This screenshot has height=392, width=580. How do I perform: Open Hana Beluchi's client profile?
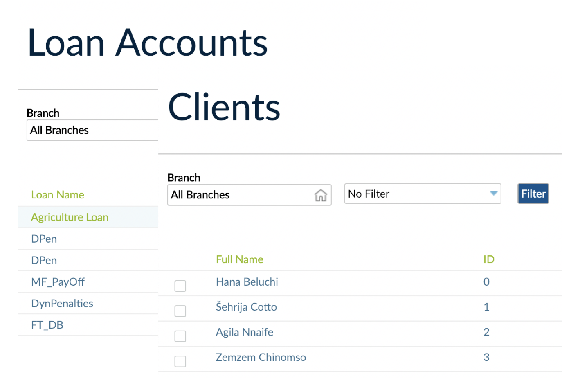click(247, 282)
